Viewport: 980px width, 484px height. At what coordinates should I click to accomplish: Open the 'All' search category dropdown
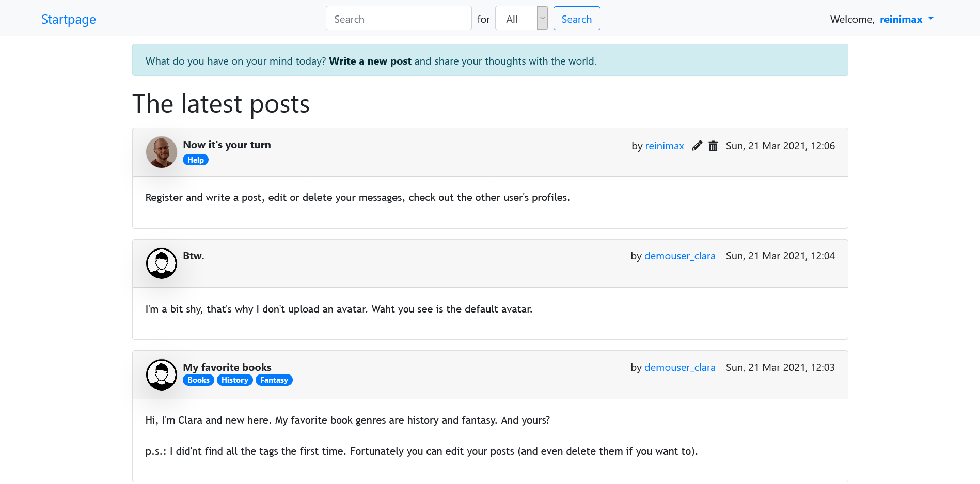(519, 18)
